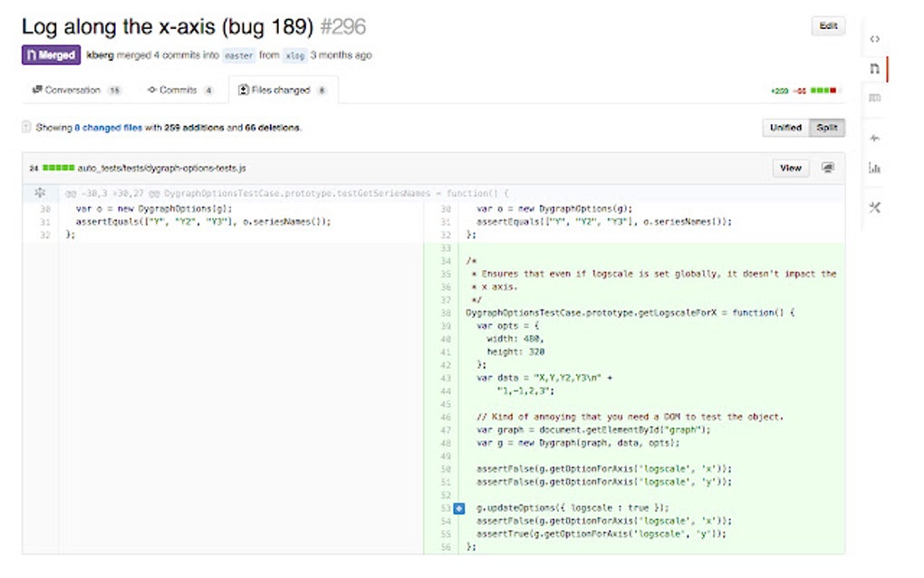Image resolution: width=924 pixels, height=578 pixels.
Task: Click the purple Merged status badge
Action: pyautogui.click(x=52, y=54)
